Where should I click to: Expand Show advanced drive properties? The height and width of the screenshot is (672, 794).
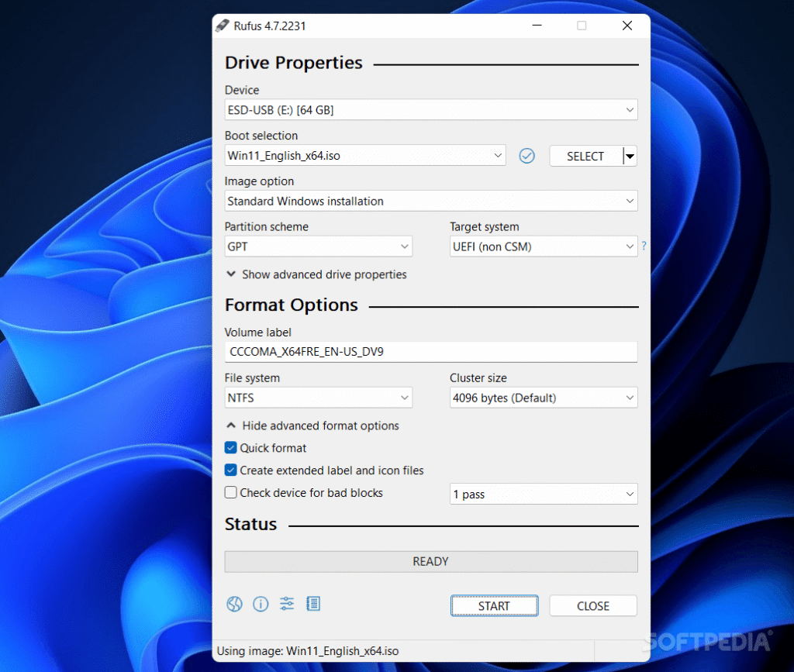[x=316, y=274]
